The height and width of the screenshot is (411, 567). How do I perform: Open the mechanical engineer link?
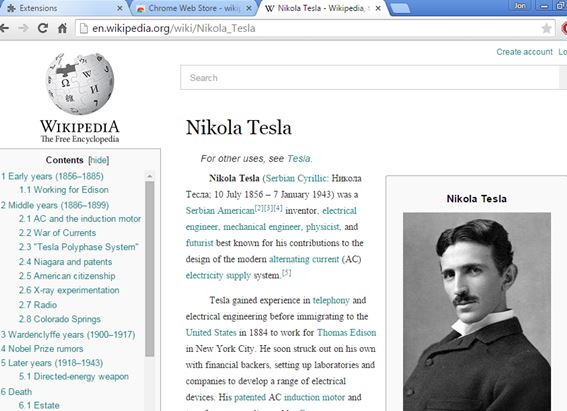pos(262,227)
